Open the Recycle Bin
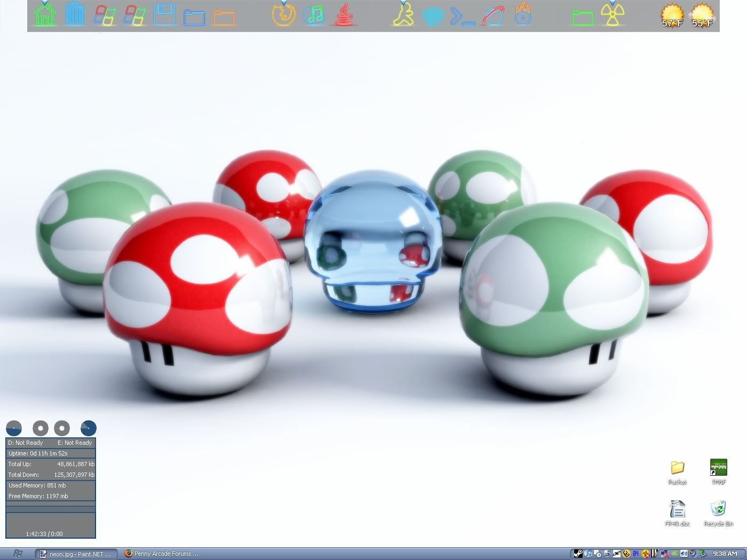Screen dimensions: 747x560 click(x=718, y=510)
